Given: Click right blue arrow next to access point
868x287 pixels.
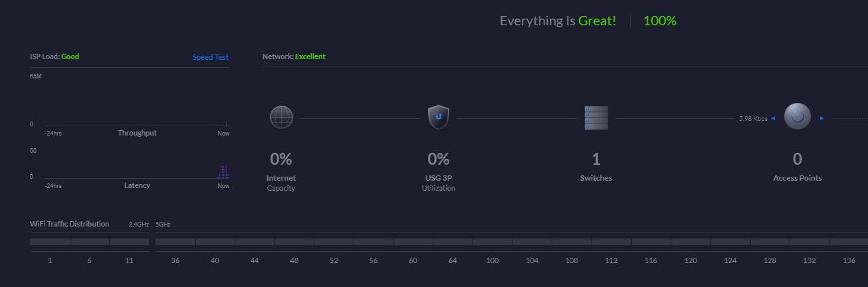Looking at the screenshot, I should (x=822, y=118).
